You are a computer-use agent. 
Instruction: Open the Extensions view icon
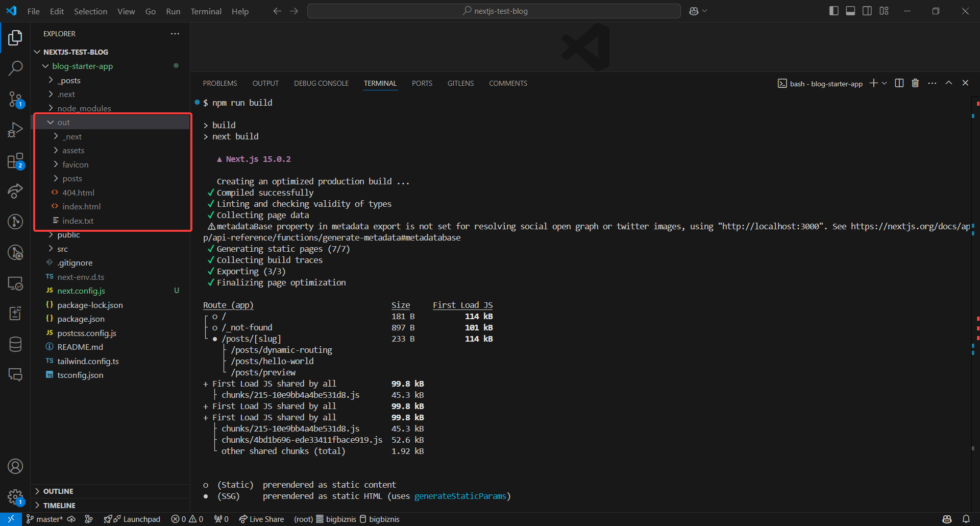[15, 161]
